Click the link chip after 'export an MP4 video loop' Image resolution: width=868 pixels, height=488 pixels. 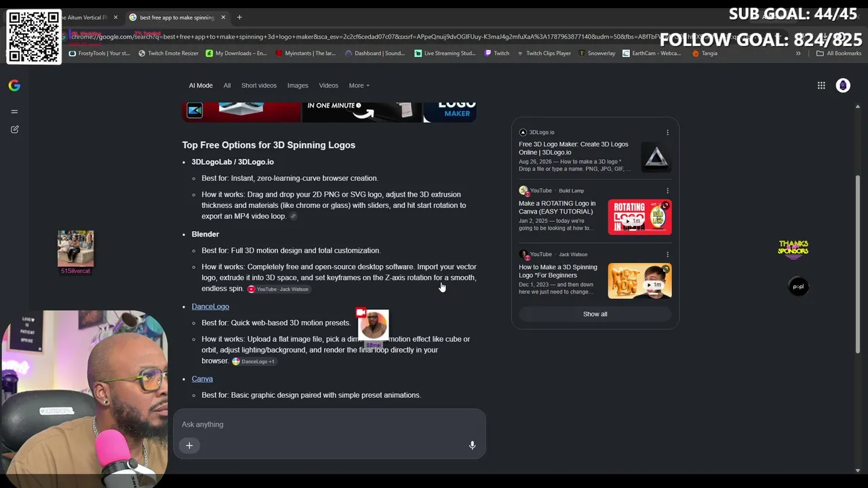(293, 216)
